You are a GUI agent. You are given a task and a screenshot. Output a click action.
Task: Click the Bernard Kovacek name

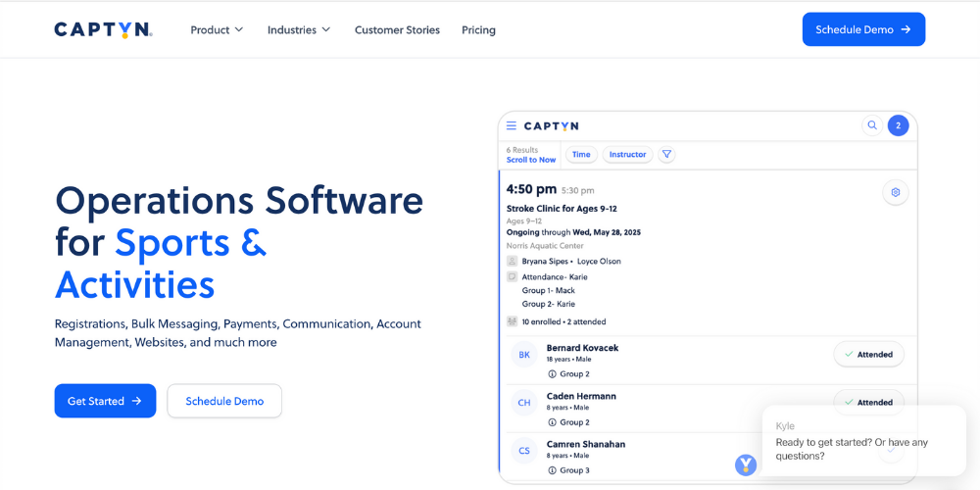(582, 348)
